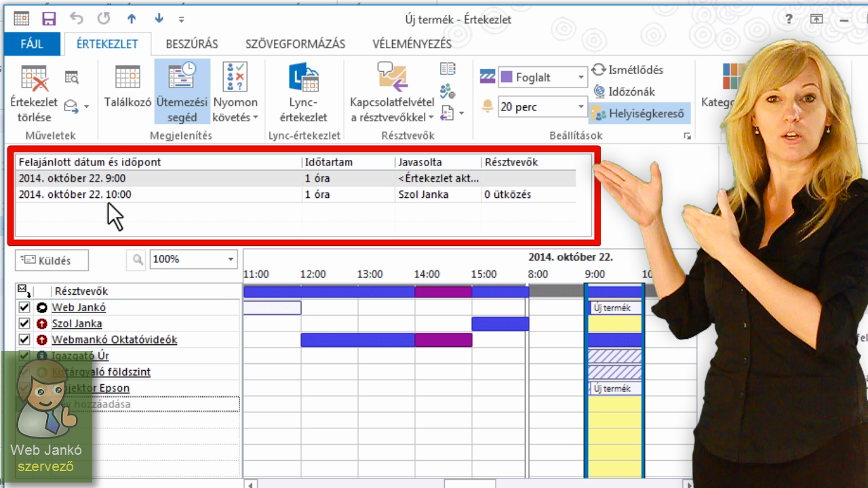Image resolution: width=868 pixels, height=488 pixels.
Task: Open Ismétlődés recurrence settings
Action: click(628, 70)
